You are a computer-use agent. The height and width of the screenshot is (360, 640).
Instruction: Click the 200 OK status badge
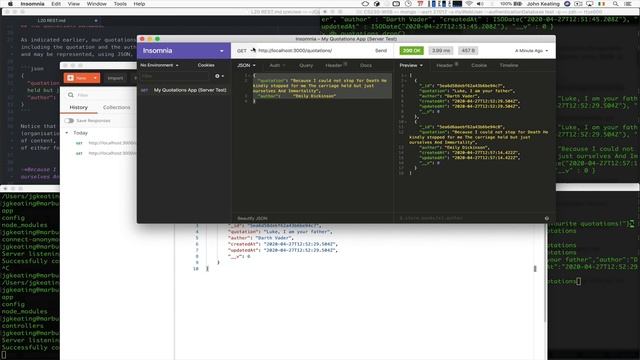411,51
